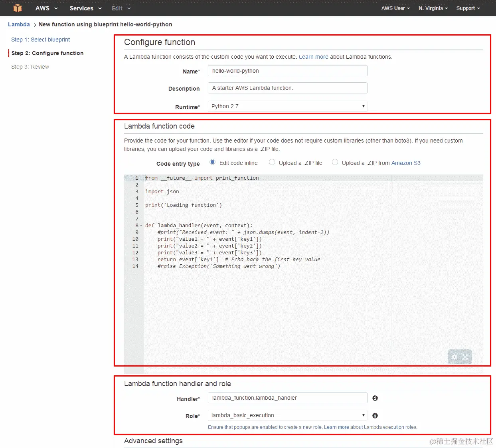Click the return event['key1'] code line
The height and width of the screenshot is (448, 496).
[239, 260]
